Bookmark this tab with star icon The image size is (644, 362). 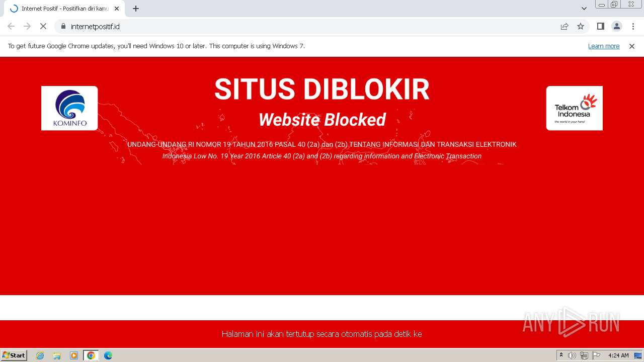point(581,26)
